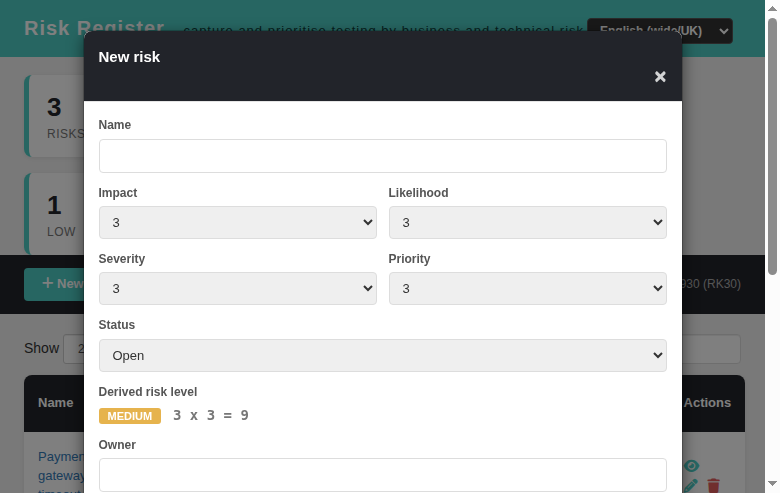780x493 pixels.
Task: Click the MEDIUM risk level badge
Action: click(x=130, y=416)
